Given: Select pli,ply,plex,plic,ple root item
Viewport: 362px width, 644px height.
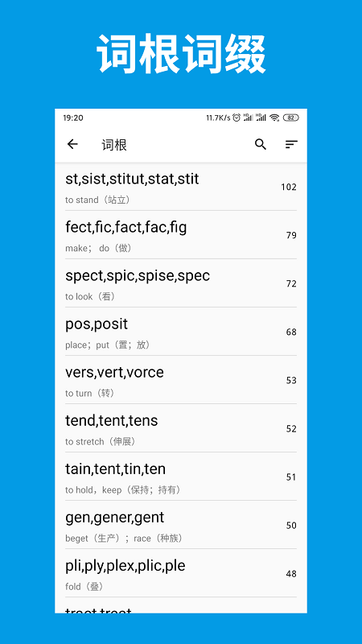Looking at the screenshot, I should click(181, 573).
